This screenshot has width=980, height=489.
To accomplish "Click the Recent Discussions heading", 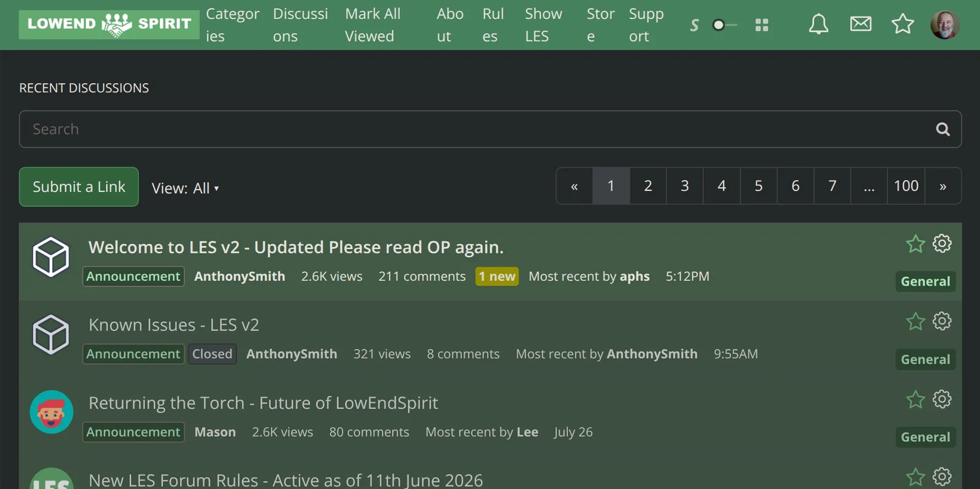I will coord(84,88).
